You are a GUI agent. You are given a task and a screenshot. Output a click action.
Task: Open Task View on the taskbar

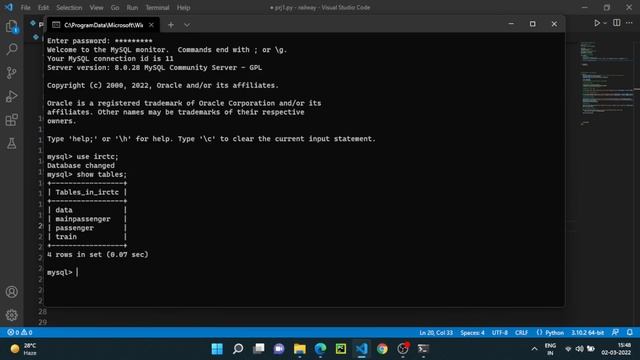click(258, 349)
